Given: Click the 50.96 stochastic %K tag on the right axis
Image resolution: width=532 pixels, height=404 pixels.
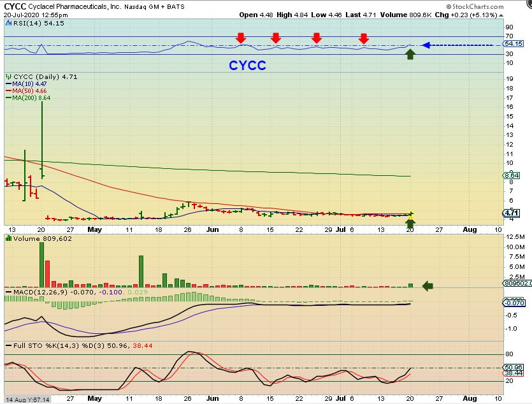Looking at the screenshot, I should [514, 368].
